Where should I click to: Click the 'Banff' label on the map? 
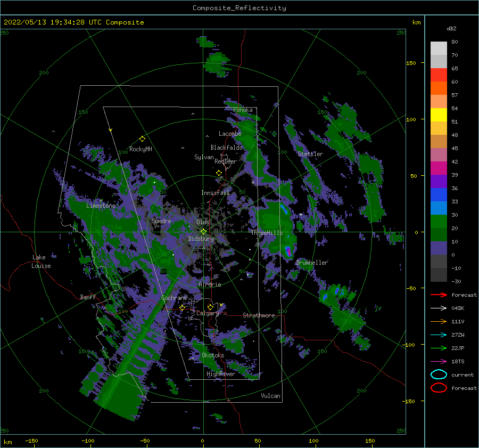click(88, 297)
